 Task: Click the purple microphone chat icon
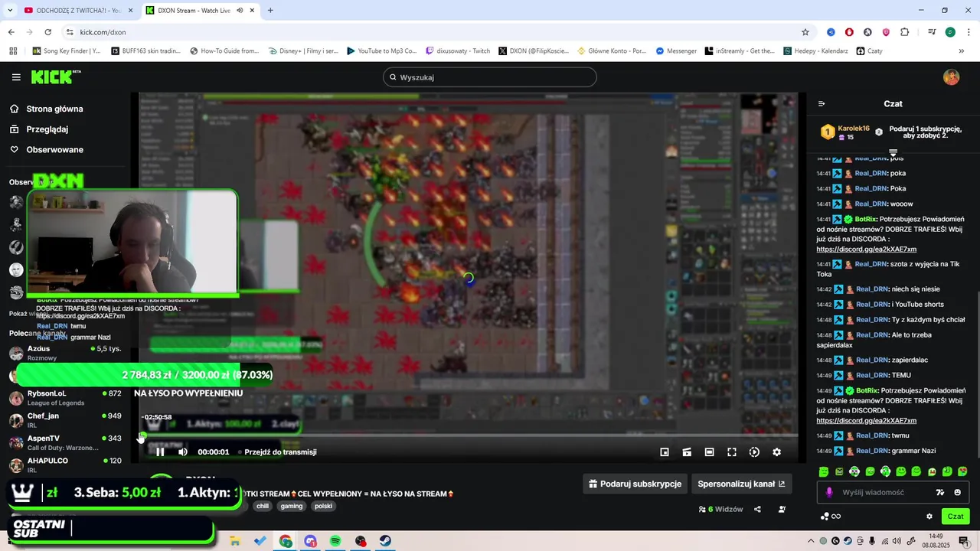(829, 493)
